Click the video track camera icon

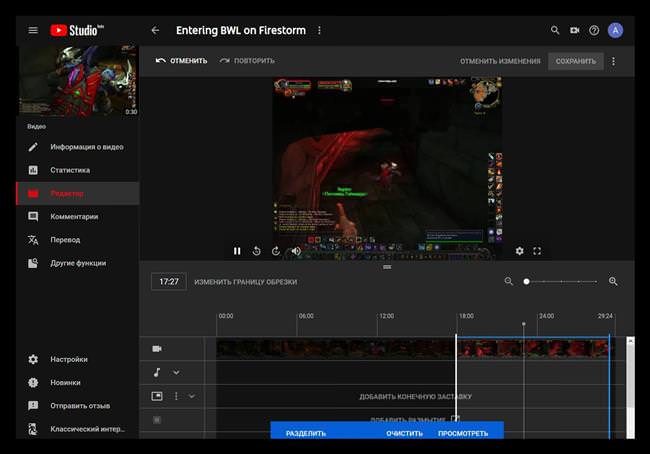coord(157,349)
